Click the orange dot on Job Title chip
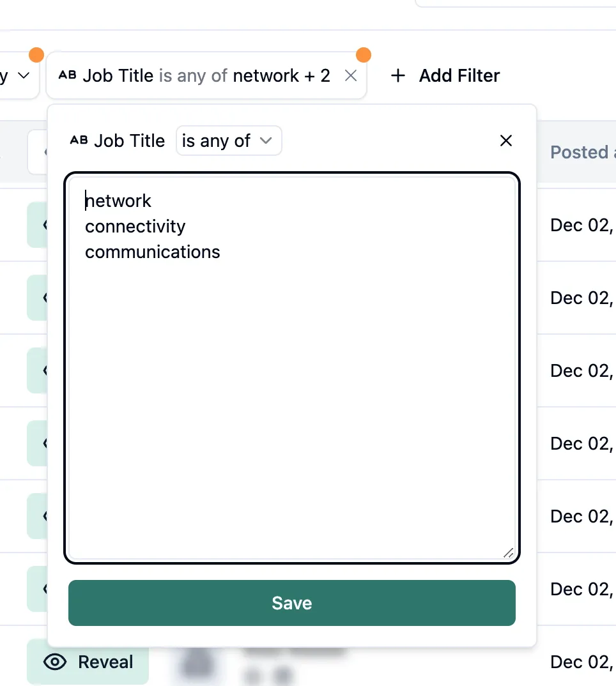 [x=364, y=54]
